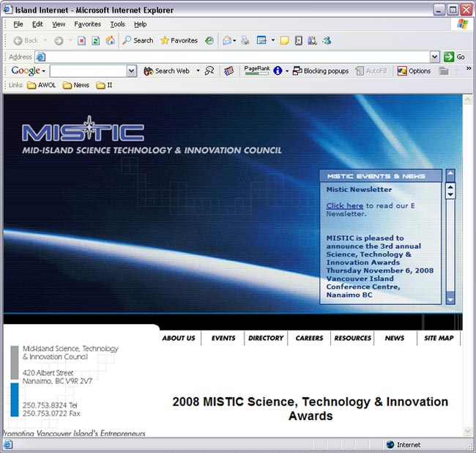
Task: Click bottom arrow of events news scroller
Action: (450, 298)
